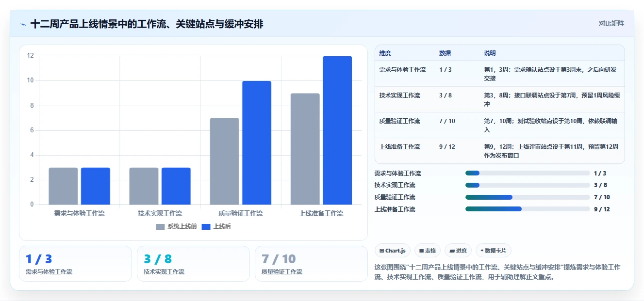Click the y-axis value 8
Screen dimensions: 644x301
pos(32,106)
